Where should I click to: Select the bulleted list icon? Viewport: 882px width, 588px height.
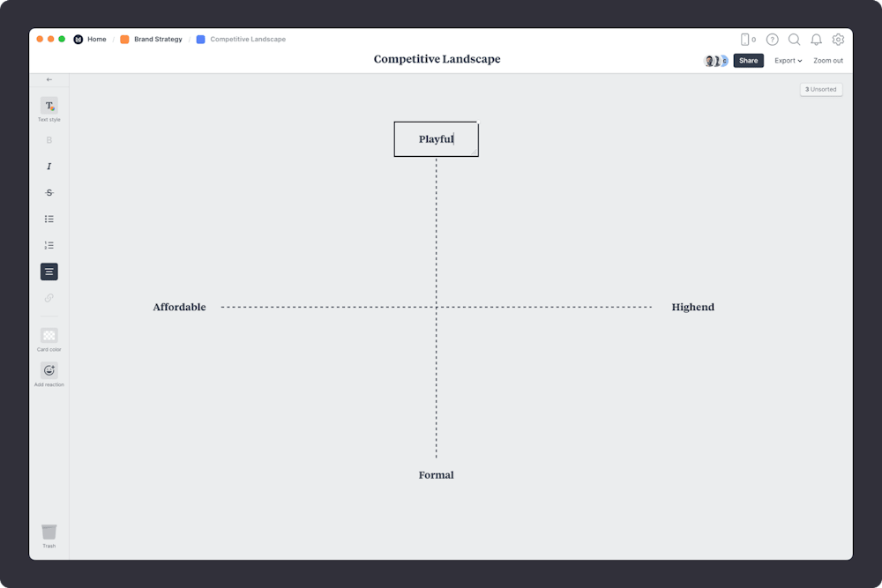pyautogui.click(x=49, y=219)
